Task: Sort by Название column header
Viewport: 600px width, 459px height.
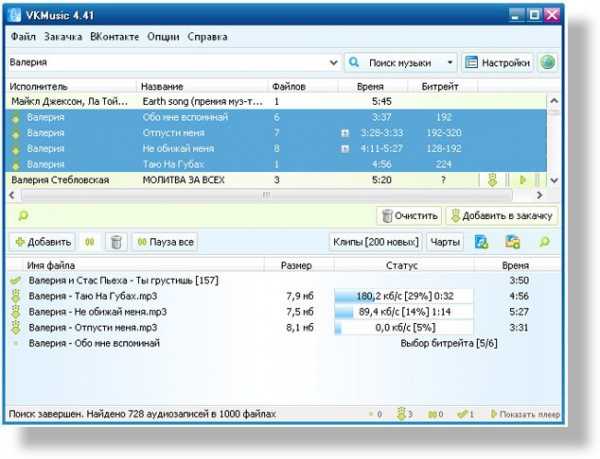Action: 202,87
